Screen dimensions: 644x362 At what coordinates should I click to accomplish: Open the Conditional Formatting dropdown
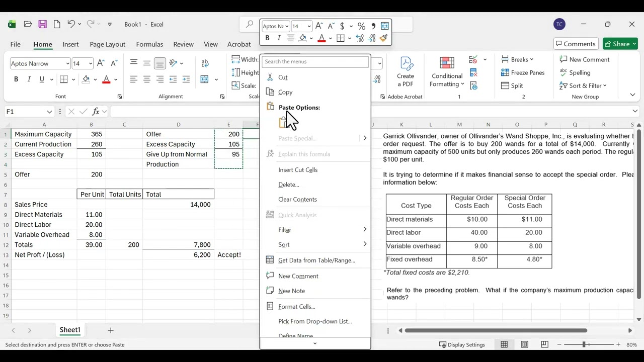(x=447, y=71)
